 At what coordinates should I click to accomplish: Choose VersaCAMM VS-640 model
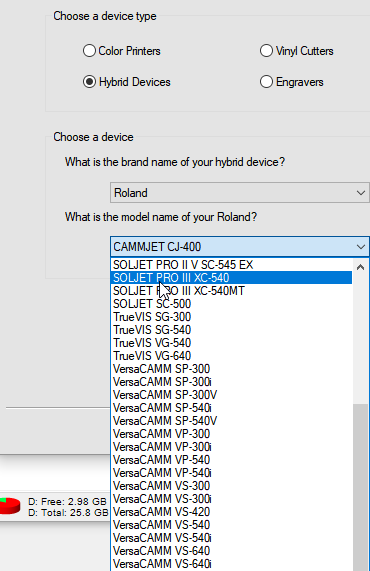231,551
